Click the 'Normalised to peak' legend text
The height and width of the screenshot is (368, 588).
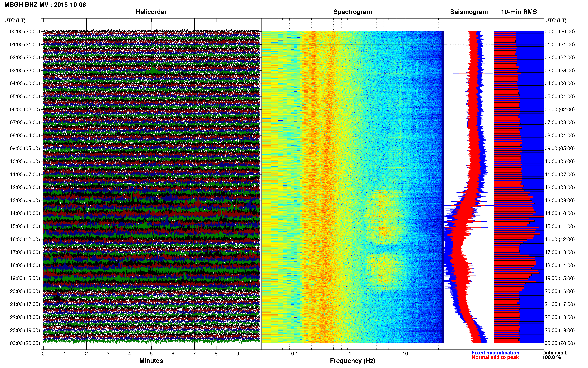click(495, 357)
